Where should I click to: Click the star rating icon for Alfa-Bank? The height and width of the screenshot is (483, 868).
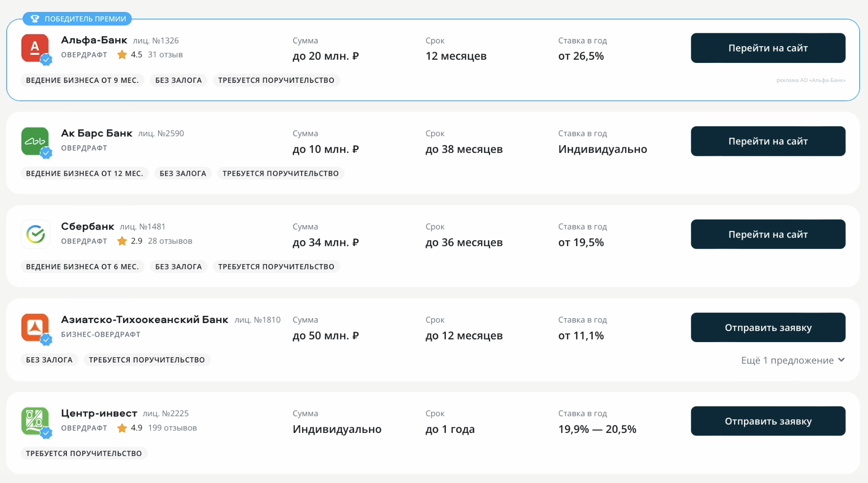122,55
